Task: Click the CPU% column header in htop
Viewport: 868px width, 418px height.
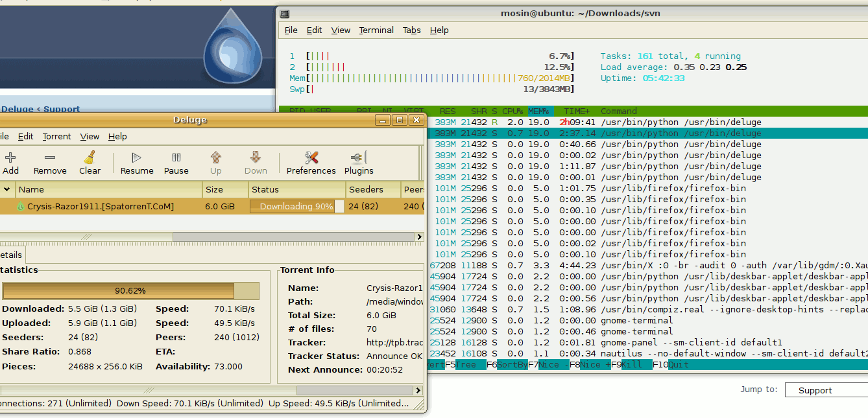Action: pos(512,111)
